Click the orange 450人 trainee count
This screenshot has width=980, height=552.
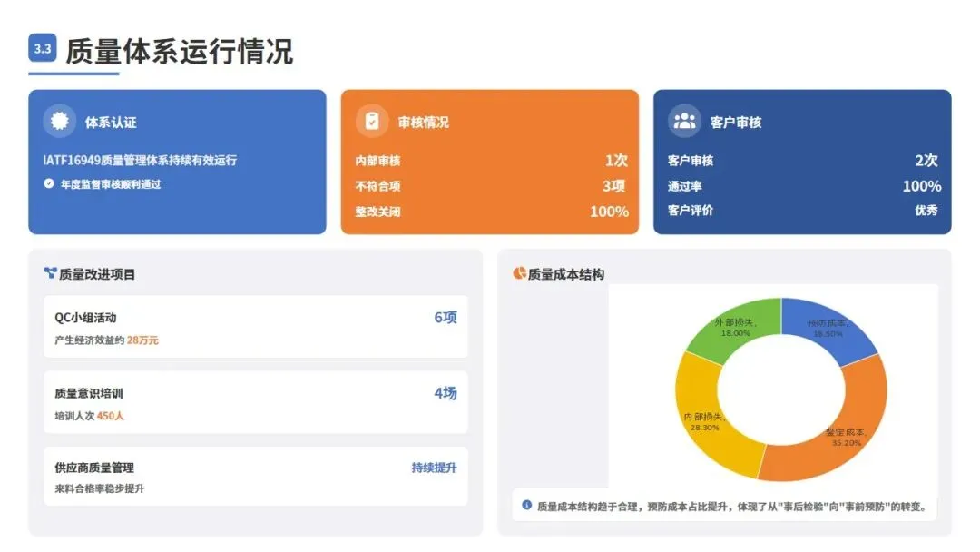(111, 416)
